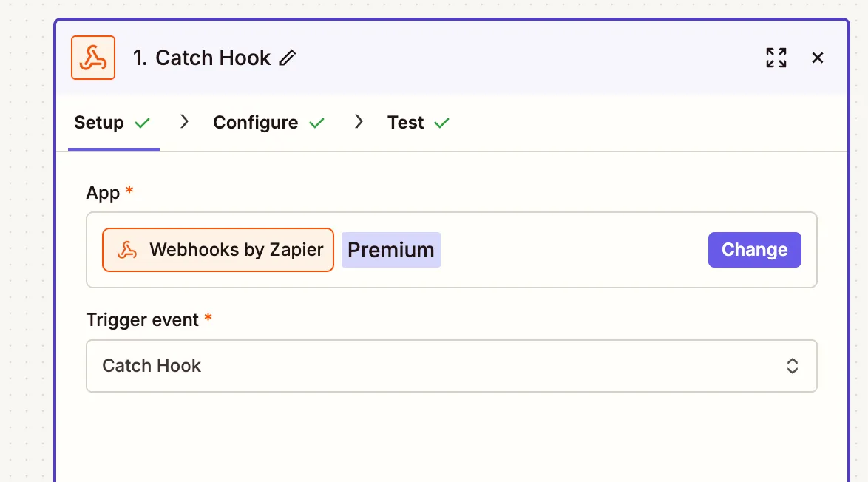The height and width of the screenshot is (482, 868).
Task: Select the Setup tab
Action: (x=100, y=122)
